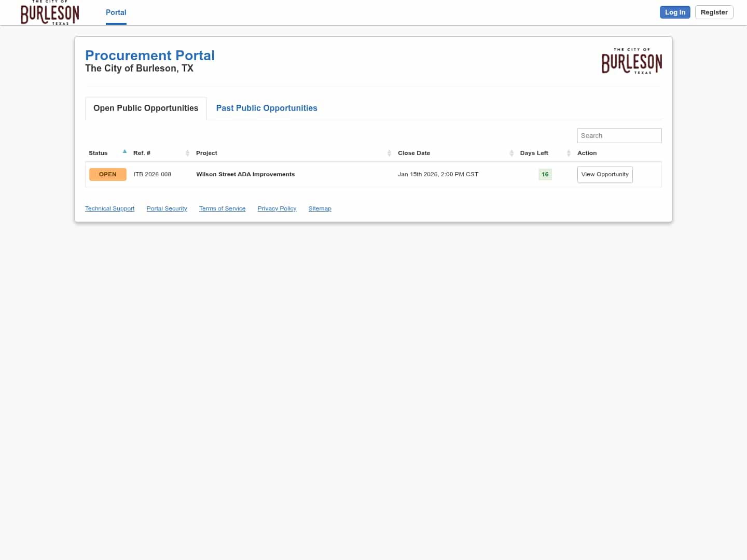
Task: View the Wilson Street ADA Improvements opportunity
Action: click(x=605, y=174)
